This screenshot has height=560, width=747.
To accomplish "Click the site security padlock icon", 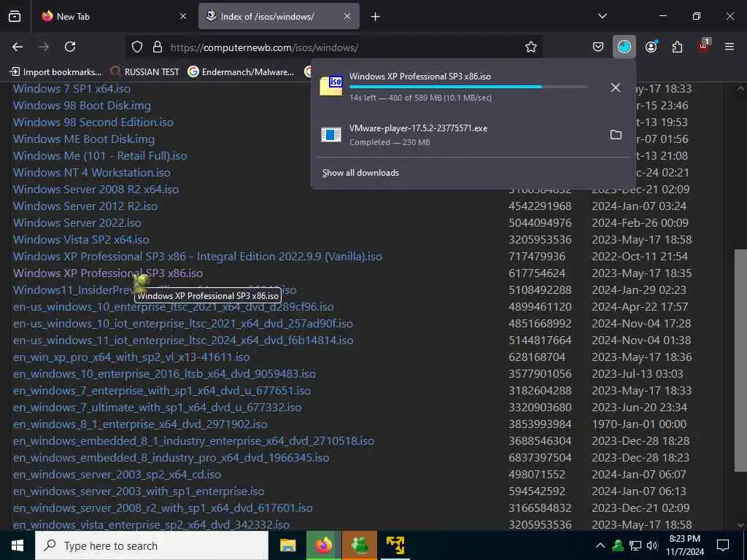I will 158,47.
